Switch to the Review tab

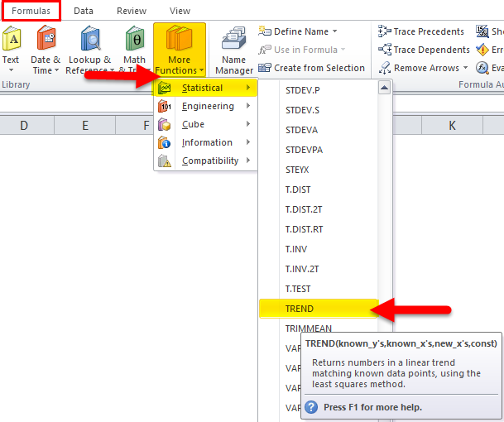pos(132,11)
